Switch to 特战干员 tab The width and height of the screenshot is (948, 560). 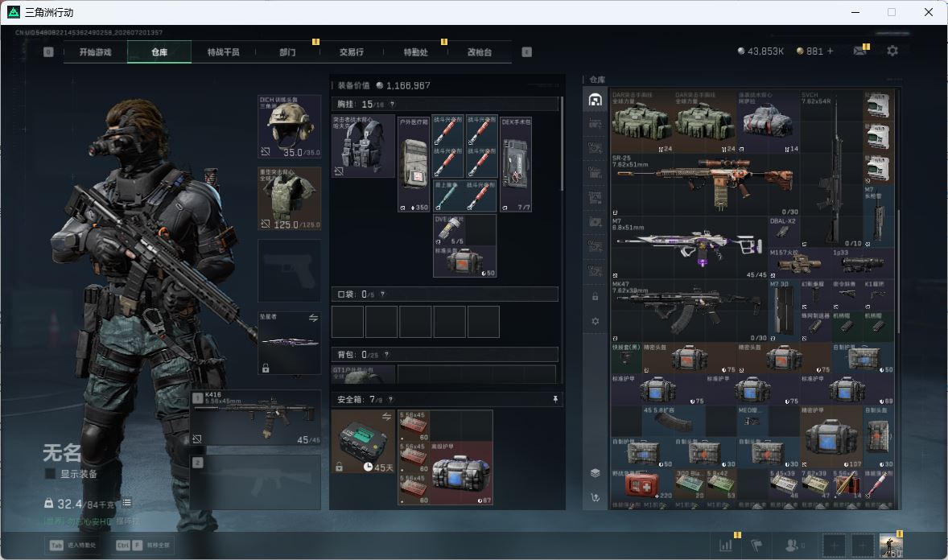(x=224, y=52)
